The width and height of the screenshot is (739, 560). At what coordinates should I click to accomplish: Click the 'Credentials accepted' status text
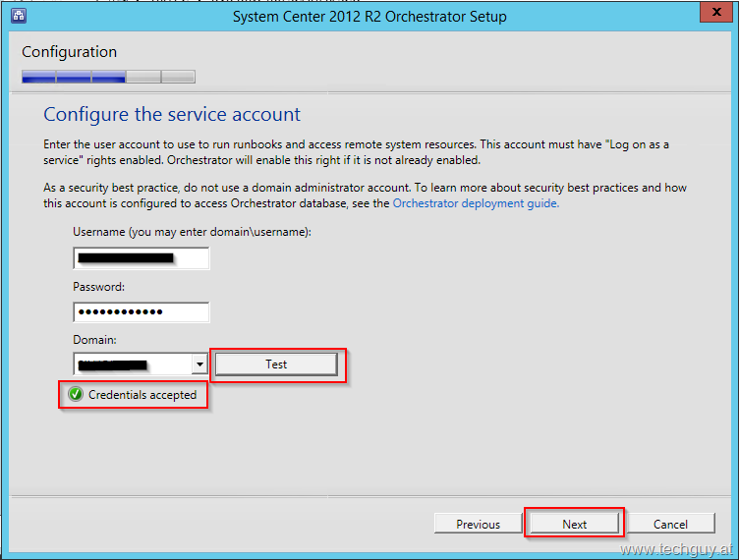pyautogui.click(x=142, y=395)
